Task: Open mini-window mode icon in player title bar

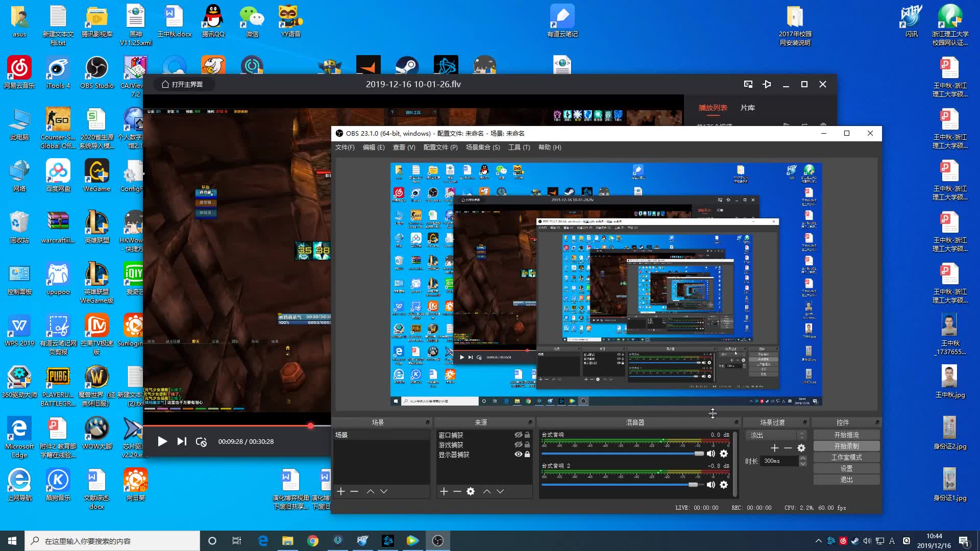Action: pyautogui.click(x=748, y=84)
